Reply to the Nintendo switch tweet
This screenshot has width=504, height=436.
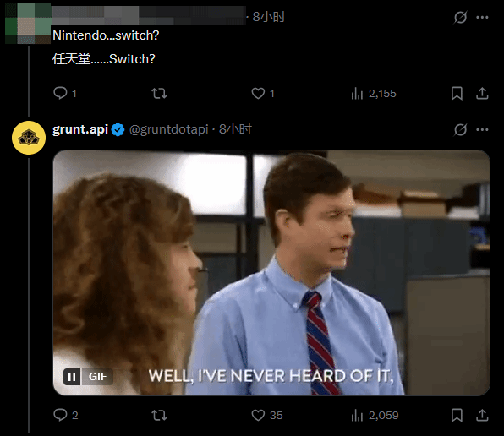pyautogui.click(x=64, y=94)
